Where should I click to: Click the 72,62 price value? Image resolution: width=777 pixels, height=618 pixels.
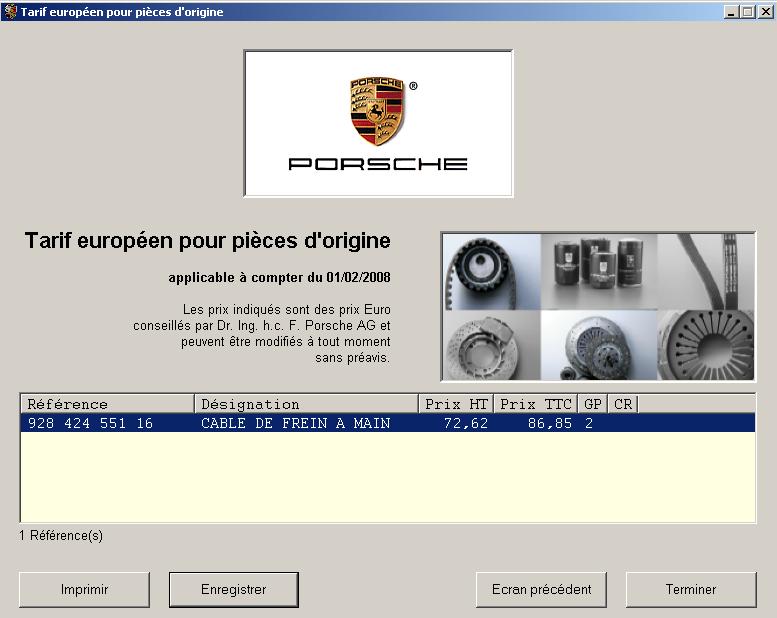click(x=465, y=423)
